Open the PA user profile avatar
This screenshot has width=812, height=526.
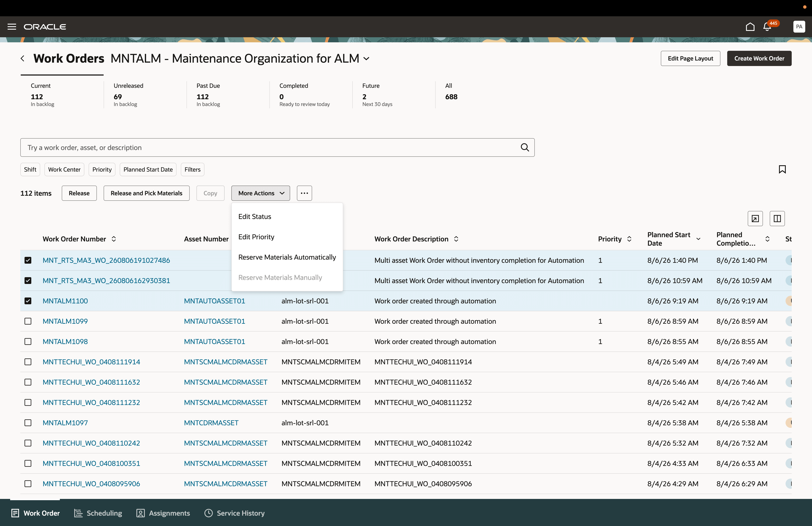pyautogui.click(x=799, y=27)
